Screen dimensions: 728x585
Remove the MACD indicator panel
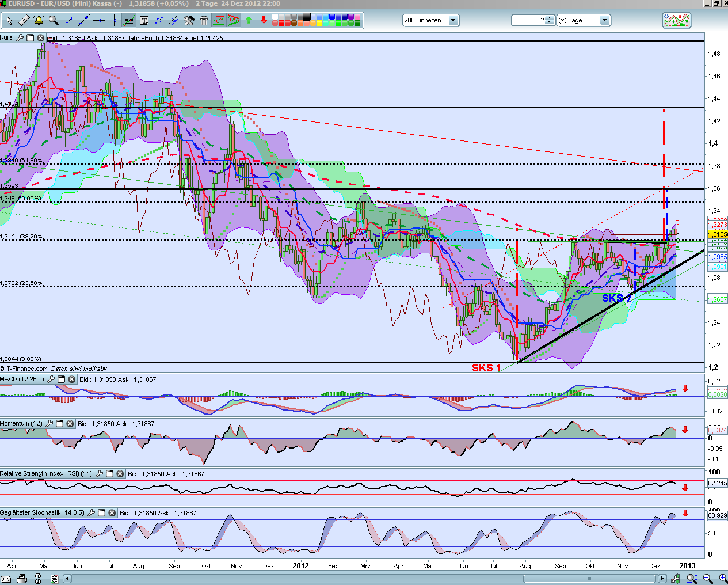click(72, 379)
